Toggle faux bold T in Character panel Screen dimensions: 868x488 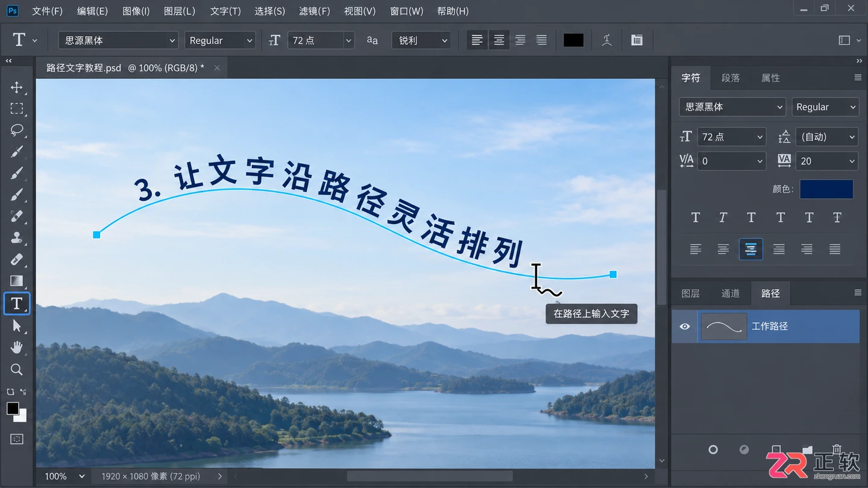click(x=696, y=217)
